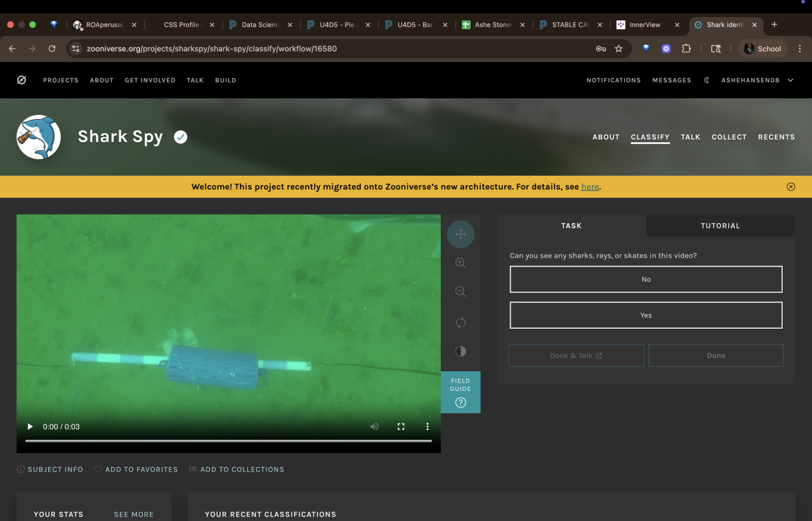
Task: Select the pan/move subject tool
Action: (461, 234)
